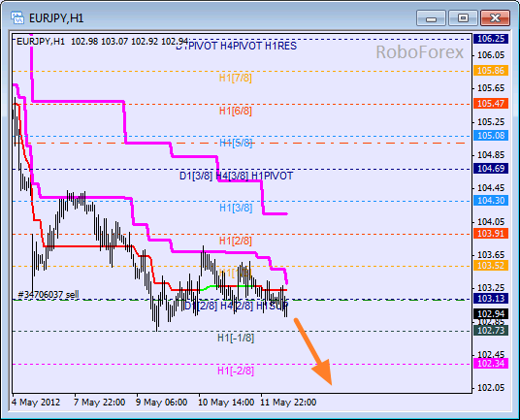Click the red 105.47 price tag

click(x=491, y=104)
